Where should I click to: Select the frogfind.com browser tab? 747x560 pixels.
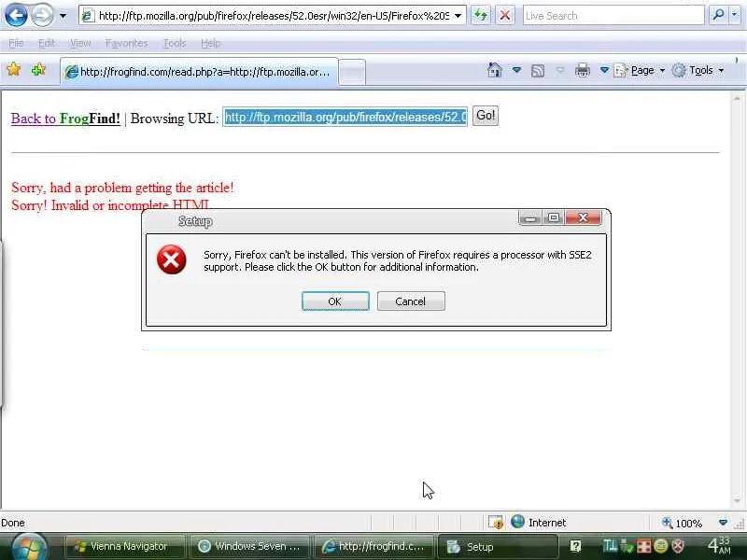[199, 72]
